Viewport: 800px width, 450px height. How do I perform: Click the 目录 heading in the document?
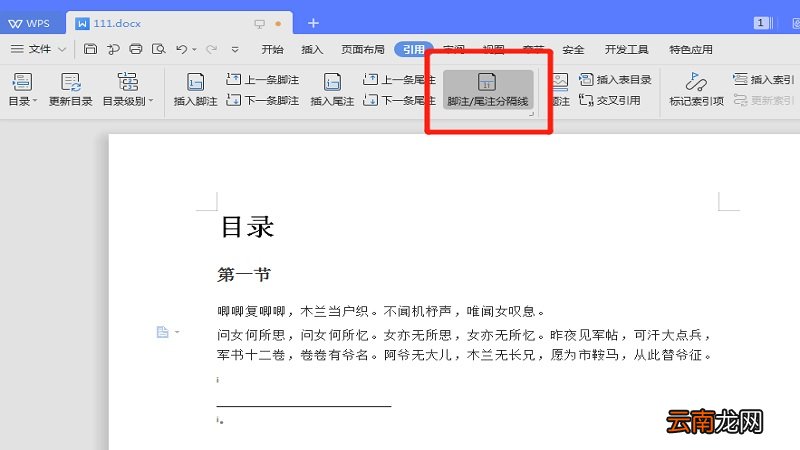[x=247, y=227]
